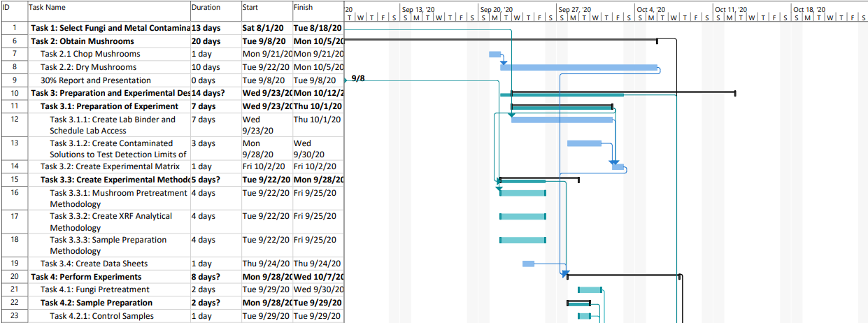Click the Tue 8/18/20 finish date
The image size is (868, 323).
coord(318,28)
